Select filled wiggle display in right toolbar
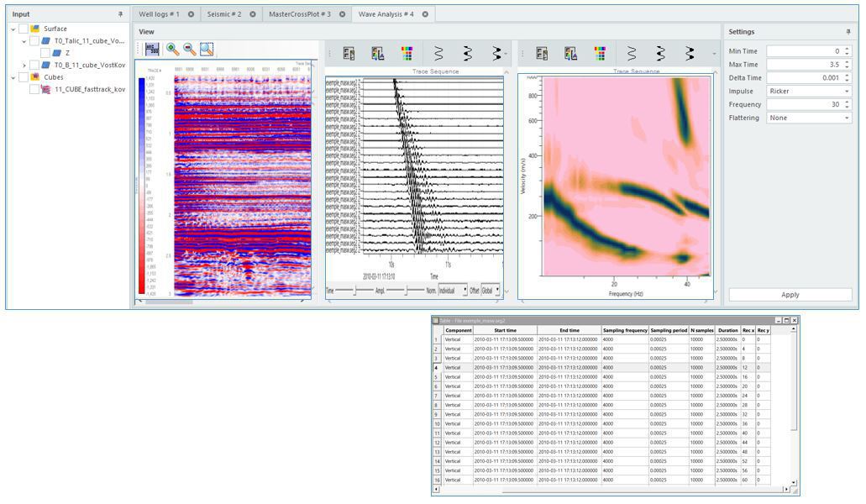Screen dimensions: 866x504 point(690,54)
